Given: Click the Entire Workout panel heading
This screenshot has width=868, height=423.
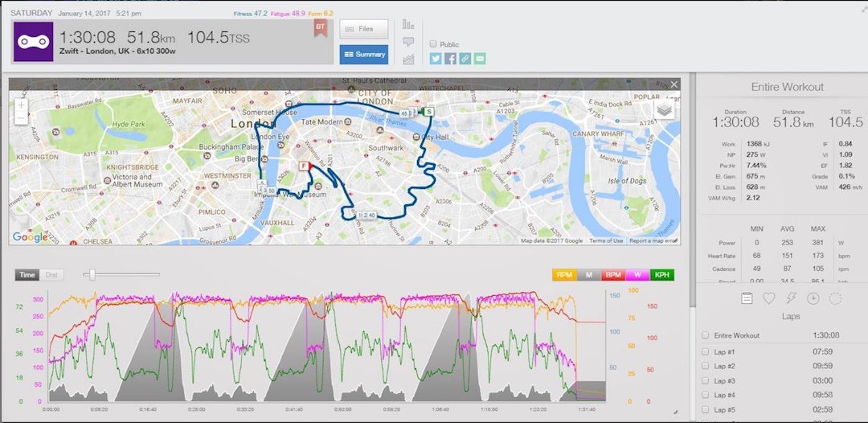Looking at the screenshot, I should [x=787, y=87].
